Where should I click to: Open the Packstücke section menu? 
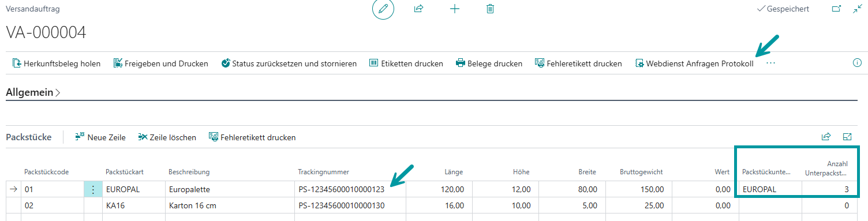click(x=28, y=137)
